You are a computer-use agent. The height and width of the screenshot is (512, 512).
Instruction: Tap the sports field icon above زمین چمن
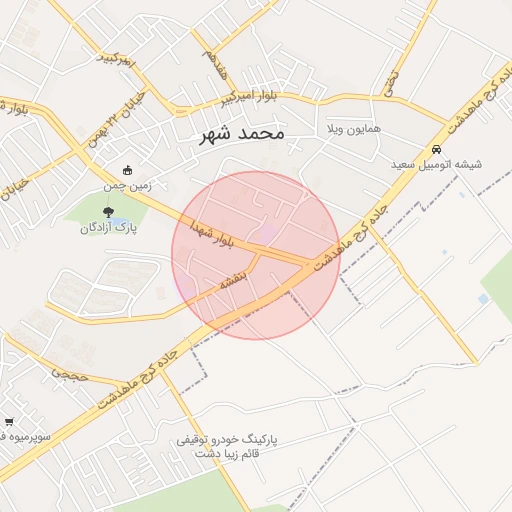127,171
